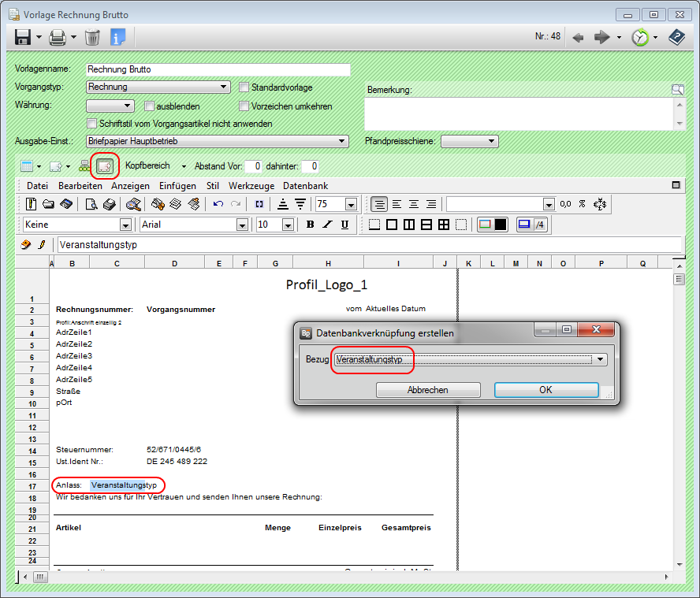The width and height of the screenshot is (700, 598).
Task: Click the printer icon in the top toolbar
Action: coord(58,37)
